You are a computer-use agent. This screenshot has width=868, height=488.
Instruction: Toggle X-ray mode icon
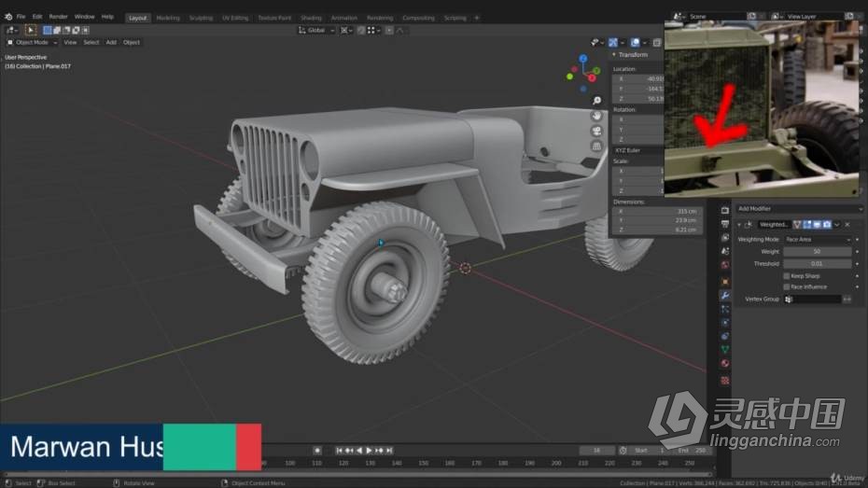coord(657,42)
